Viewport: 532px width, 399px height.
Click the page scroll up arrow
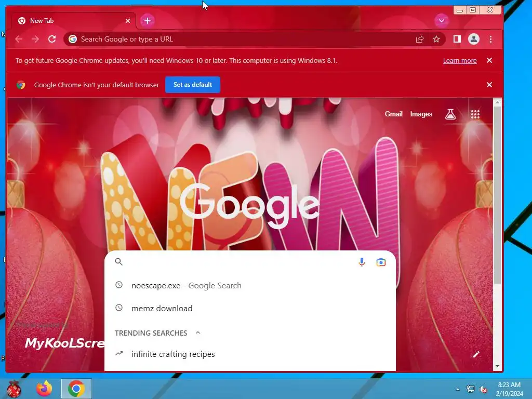[497, 102]
